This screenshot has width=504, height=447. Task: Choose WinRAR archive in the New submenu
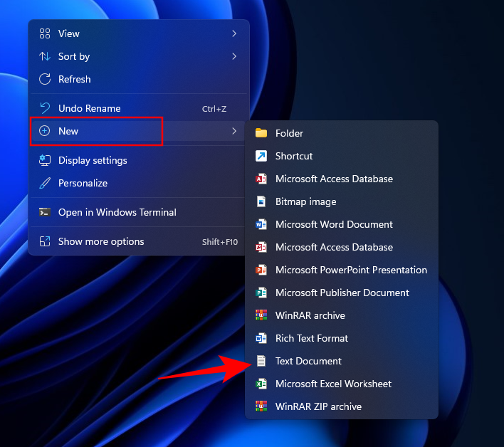[x=310, y=315]
